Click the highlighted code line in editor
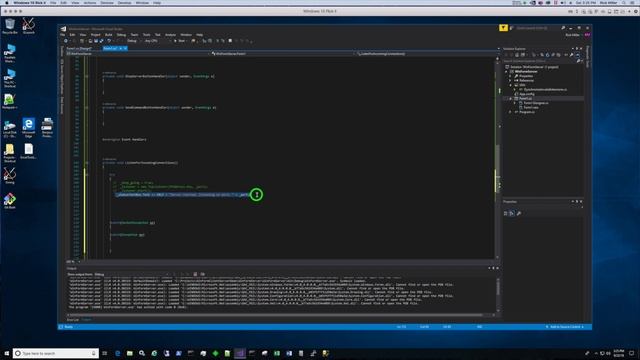The image size is (640, 360). coord(182,195)
